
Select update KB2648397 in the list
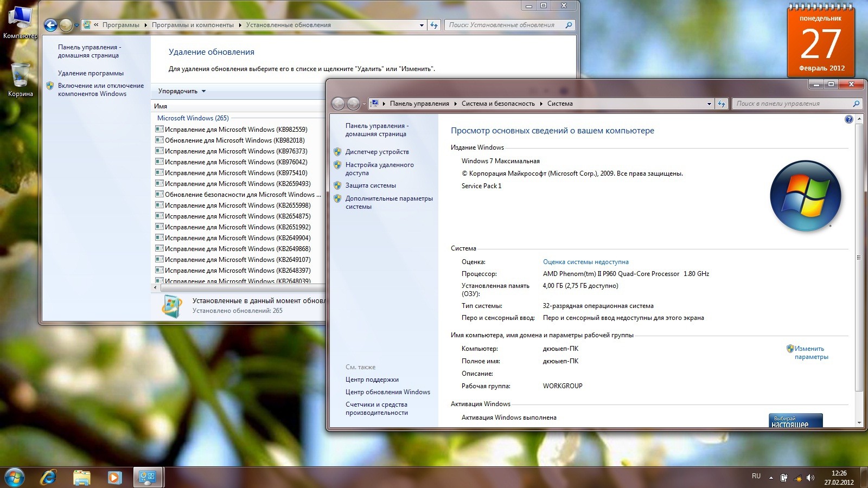tap(238, 271)
